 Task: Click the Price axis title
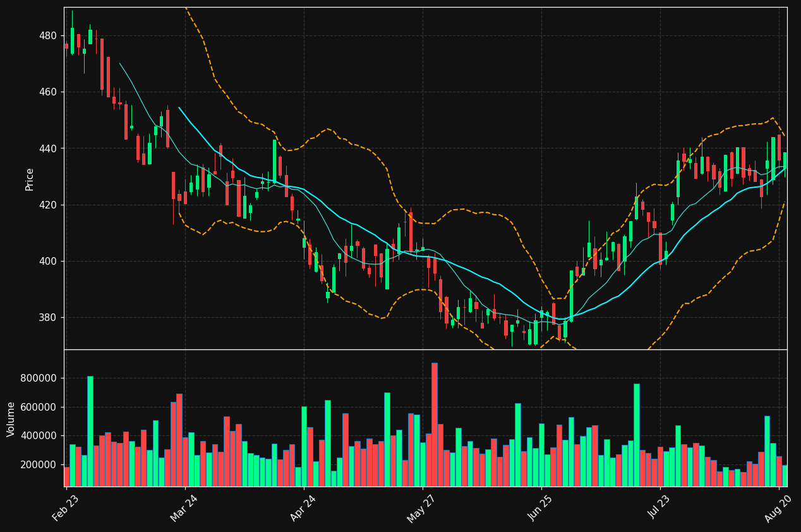click(30, 179)
